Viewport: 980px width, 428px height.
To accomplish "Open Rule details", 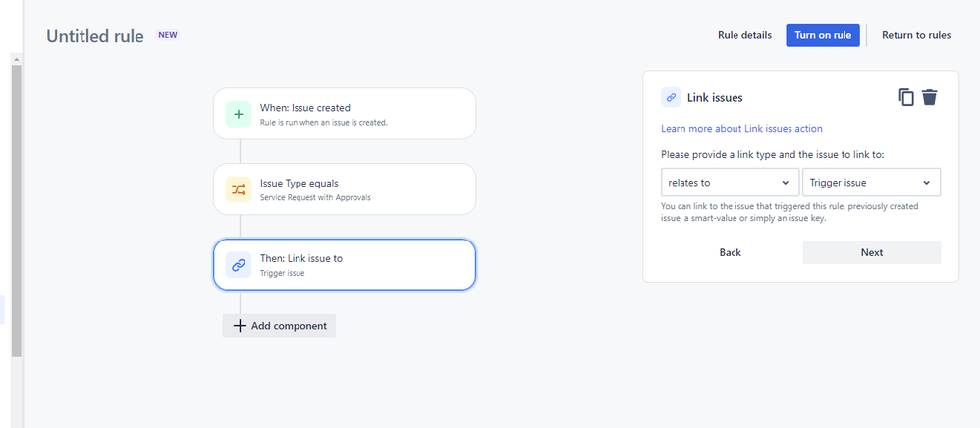I will tap(744, 35).
